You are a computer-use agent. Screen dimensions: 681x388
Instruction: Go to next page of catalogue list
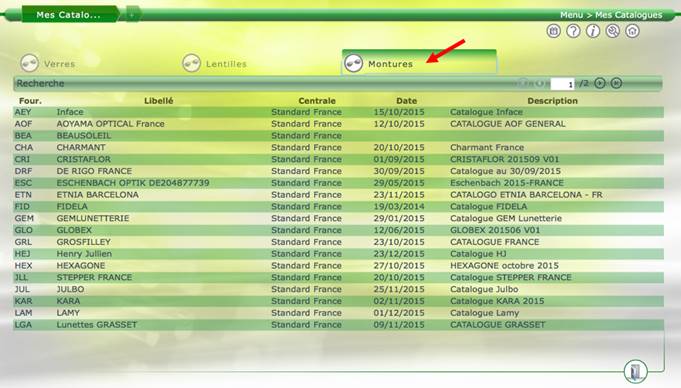600,83
